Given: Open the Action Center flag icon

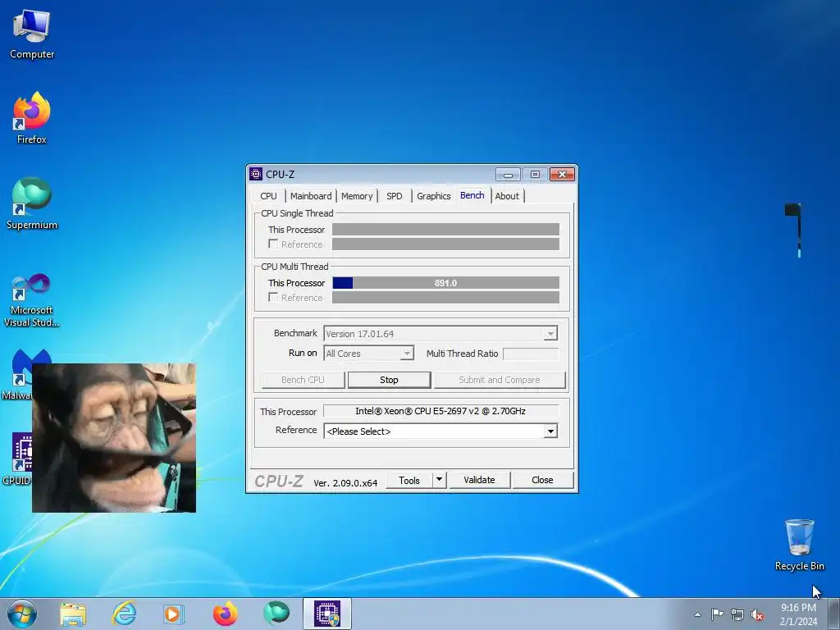Looking at the screenshot, I should click(x=717, y=614).
